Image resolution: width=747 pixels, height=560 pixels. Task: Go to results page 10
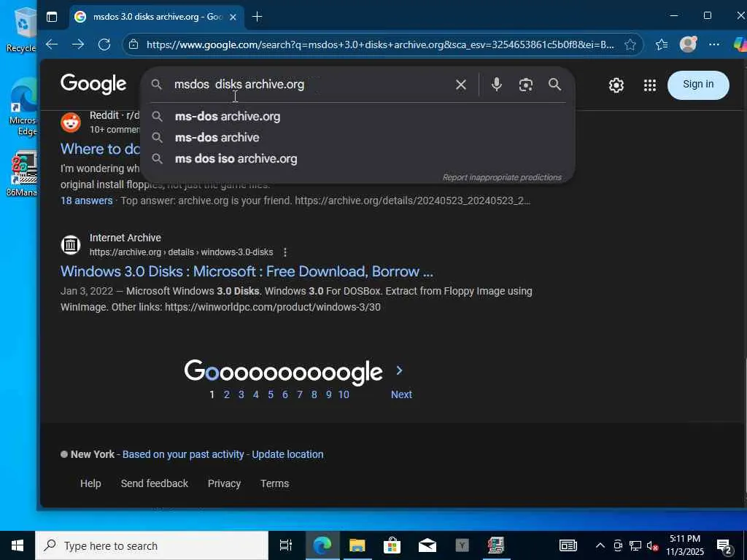click(344, 394)
